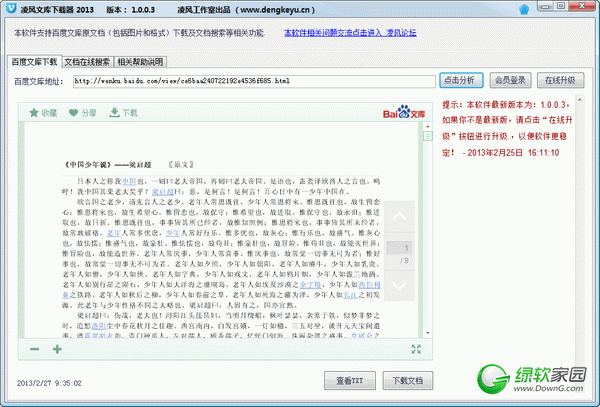Close the 凌风文库下载器 window

[582, 6]
